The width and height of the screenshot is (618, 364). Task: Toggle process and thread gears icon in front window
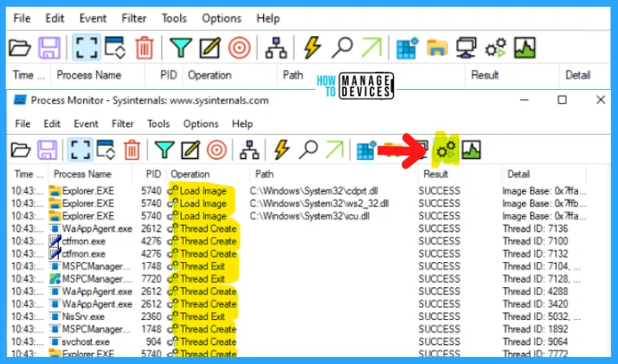446,150
